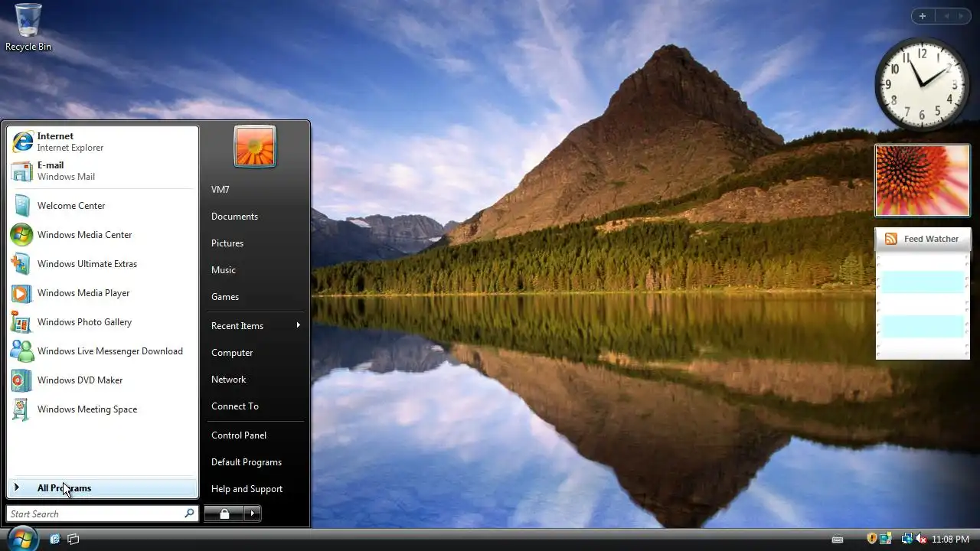Open the network status tray icon
The width and height of the screenshot is (980, 551).
click(x=907, y=539)
